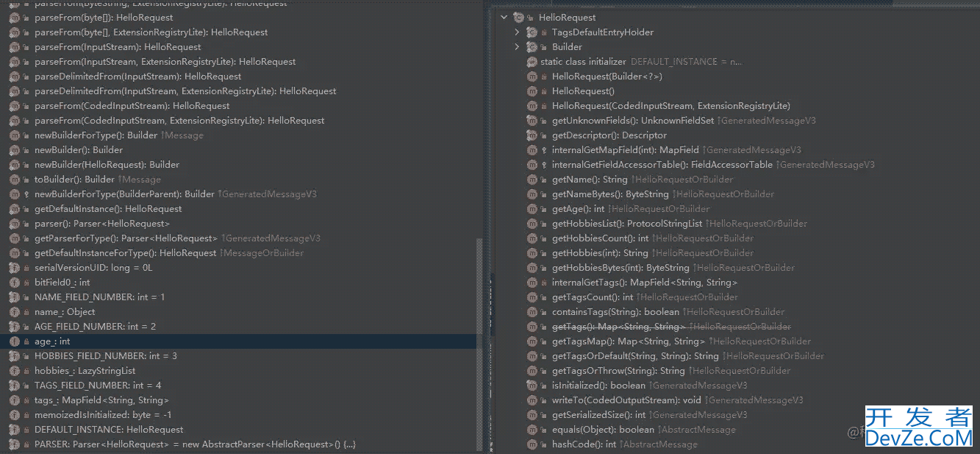Select containsTags(String): boolean
The image size is (980, 454).
615,311
